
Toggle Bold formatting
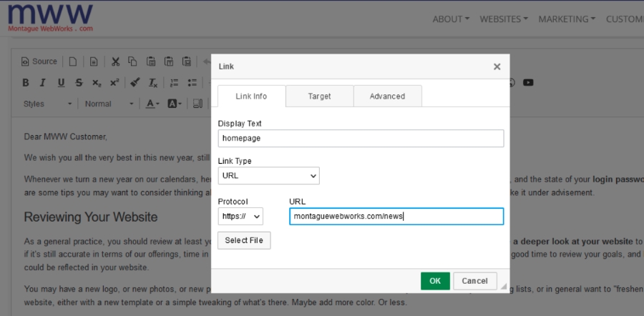[26, 82]
